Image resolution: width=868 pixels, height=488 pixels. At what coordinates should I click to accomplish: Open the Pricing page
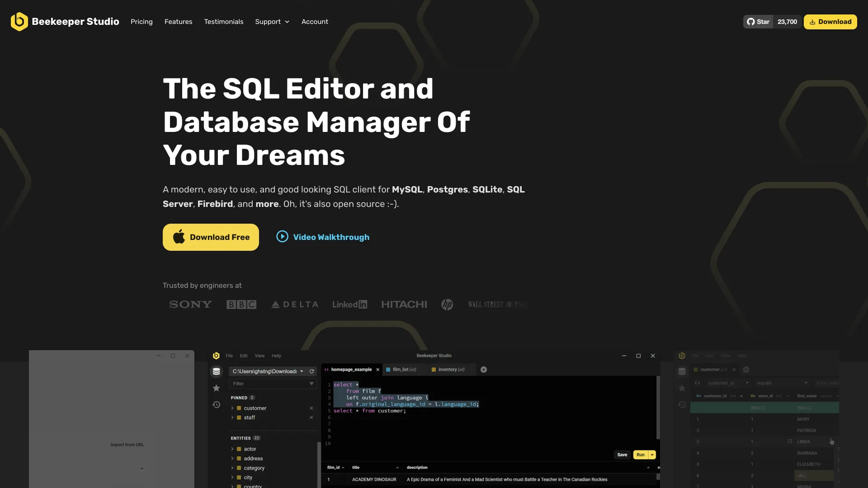point(142,22)
